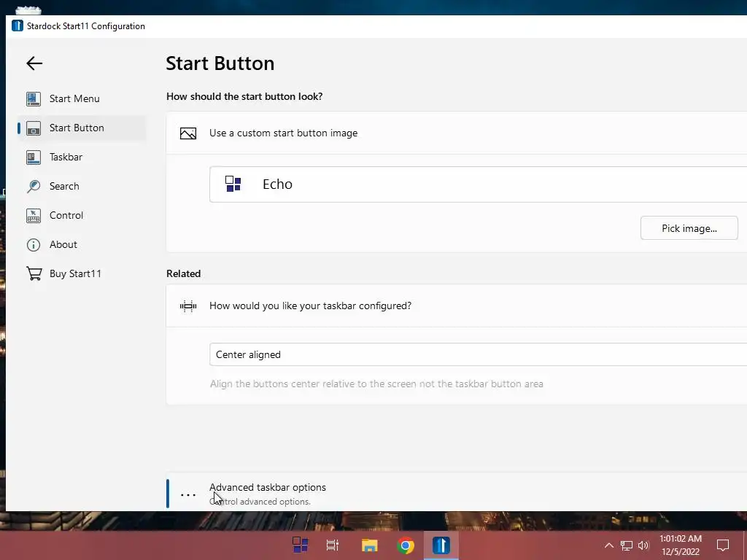Viewport: 747px width, 560px height.
Task: Click the shopping cart icon
Action: [34, 274]
